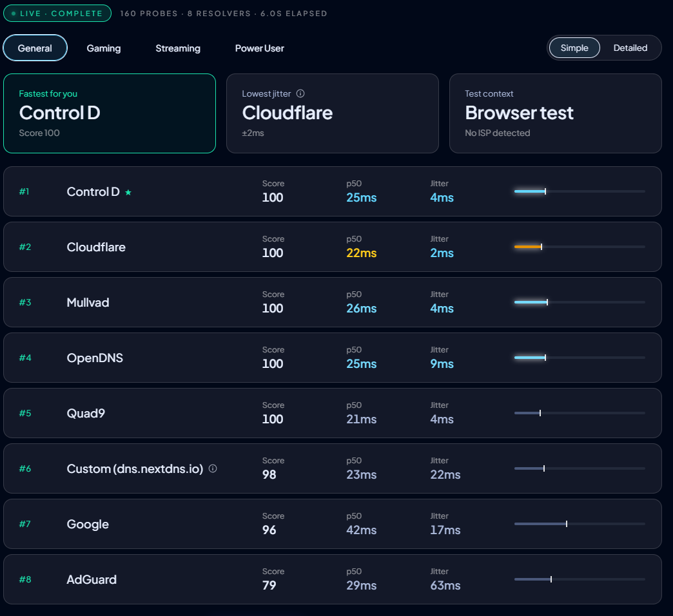Click the Quad9 latency bar

click(580, 413)
